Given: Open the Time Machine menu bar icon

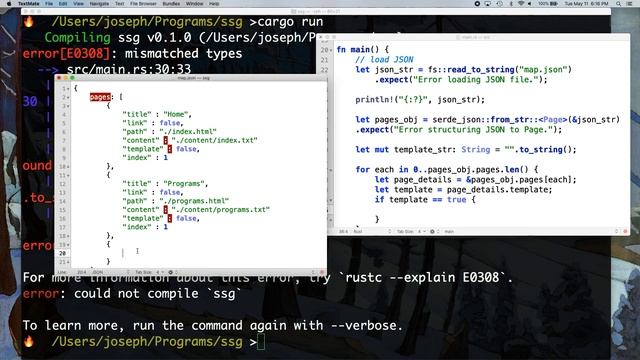Looking at the screenshot, I should 500,4.
